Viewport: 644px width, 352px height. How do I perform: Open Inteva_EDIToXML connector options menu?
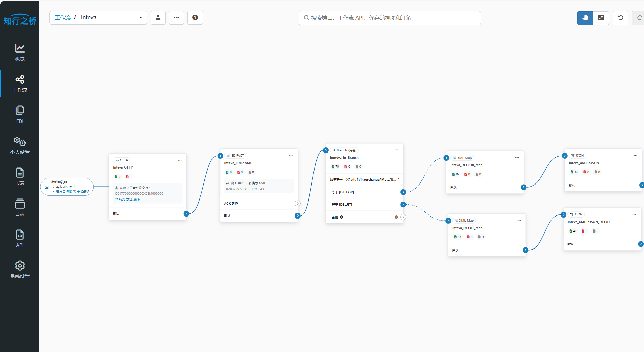click(291, 156)
